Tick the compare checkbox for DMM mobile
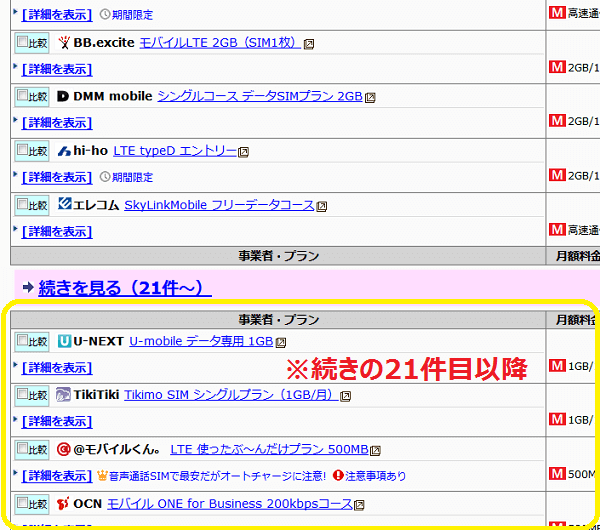The image size is (600, 530). [x=23, y=95]
